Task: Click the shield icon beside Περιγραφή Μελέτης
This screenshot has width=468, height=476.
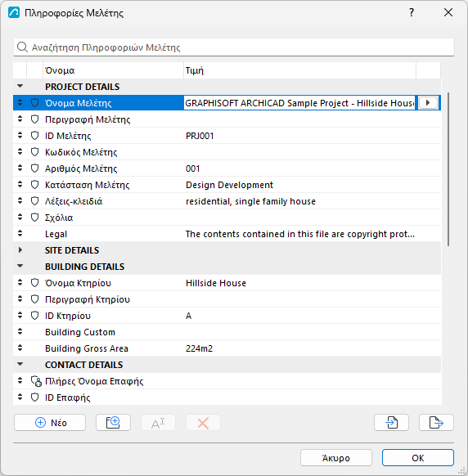Action: point(34,119)
